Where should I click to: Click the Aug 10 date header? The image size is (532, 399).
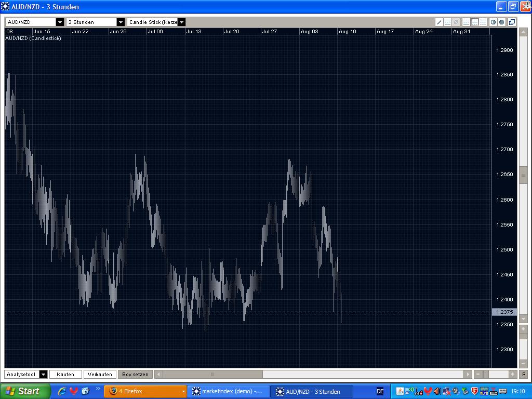[x=348, y=31]
